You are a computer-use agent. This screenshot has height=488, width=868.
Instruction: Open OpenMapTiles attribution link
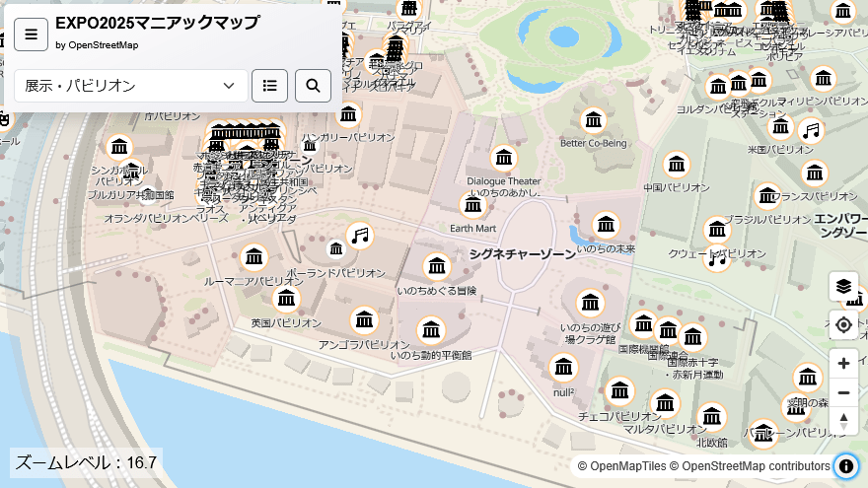point(621,466)
